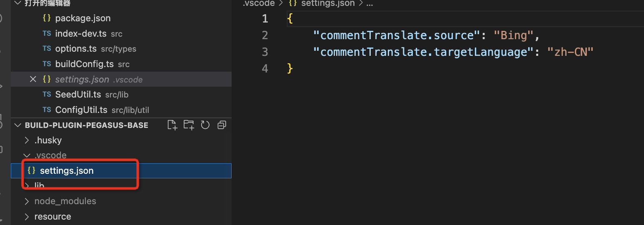Collapse the BUILD-PLUGIN-PEGASUS-BASE section
The width and height of the screenshot is (644, 225).
tap(17, 125)
